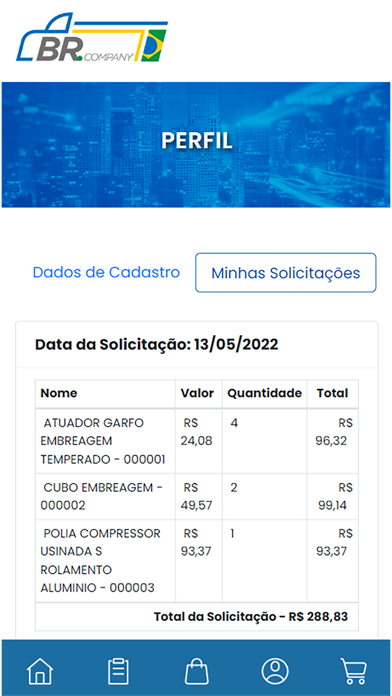Click the Total da Solicitação R$ 288,83 row

click(197, 617)
